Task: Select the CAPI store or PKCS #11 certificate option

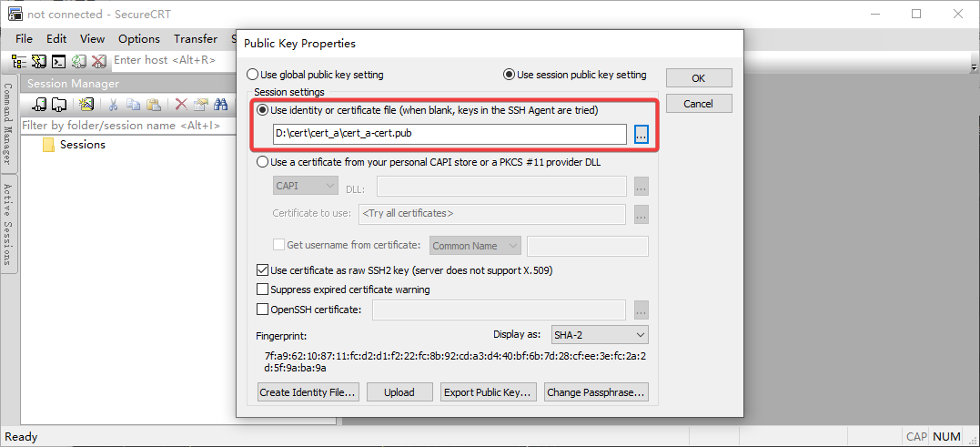Action: [x=264, y=162]
